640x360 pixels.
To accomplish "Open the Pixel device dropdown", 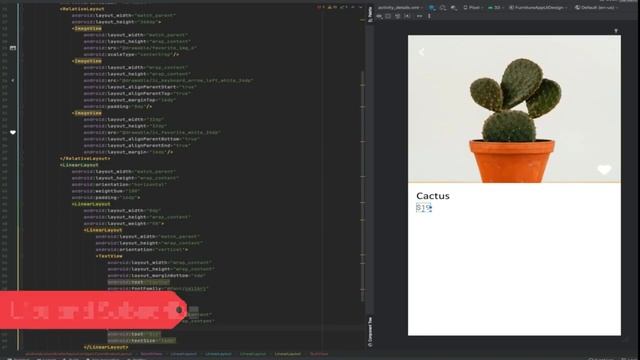I will 473,8.
